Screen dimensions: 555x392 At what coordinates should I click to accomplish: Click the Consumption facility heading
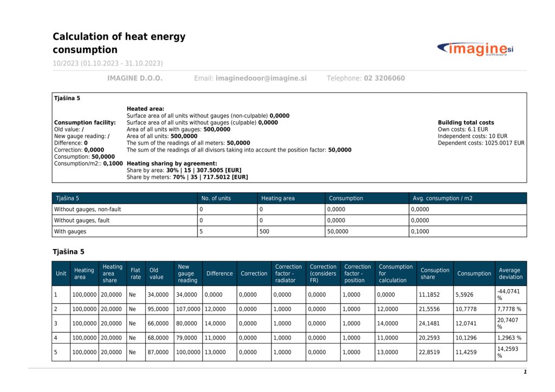pos(85,123)
